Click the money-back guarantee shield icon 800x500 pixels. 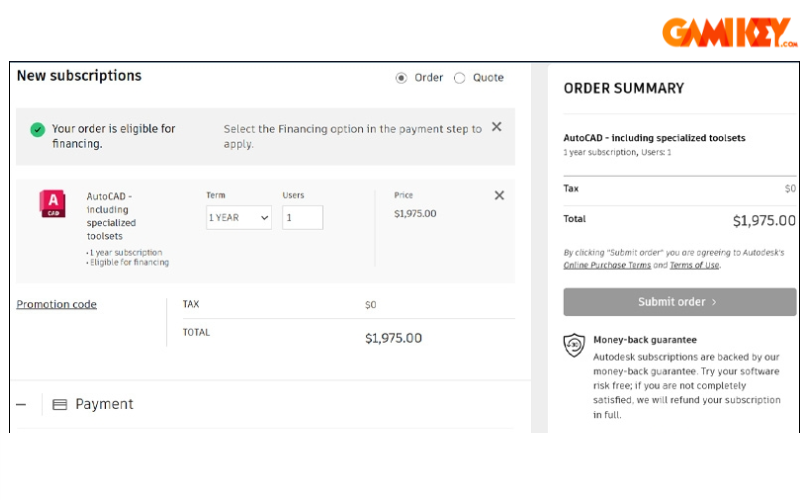574,345
